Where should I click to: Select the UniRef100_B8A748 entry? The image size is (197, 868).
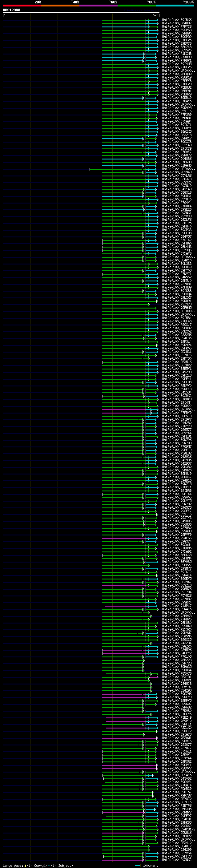(176, 47)
